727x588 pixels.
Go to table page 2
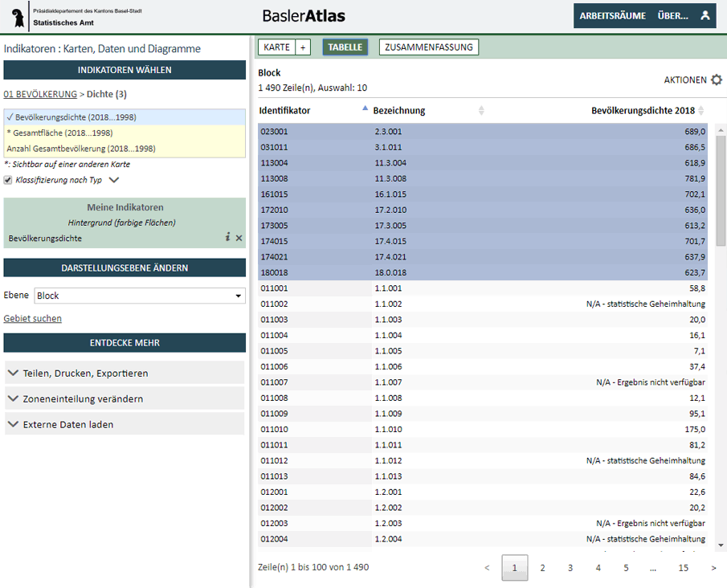pyautogui.click(x=542, y=568)
